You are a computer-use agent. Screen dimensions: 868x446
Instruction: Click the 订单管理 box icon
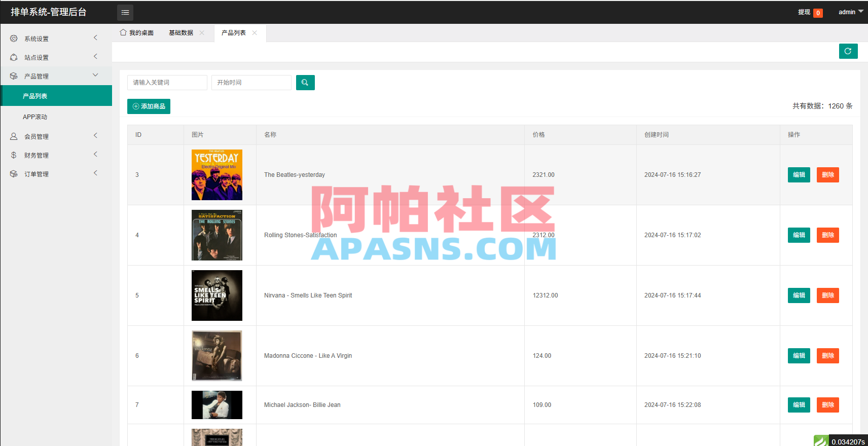tap(14, 174)
